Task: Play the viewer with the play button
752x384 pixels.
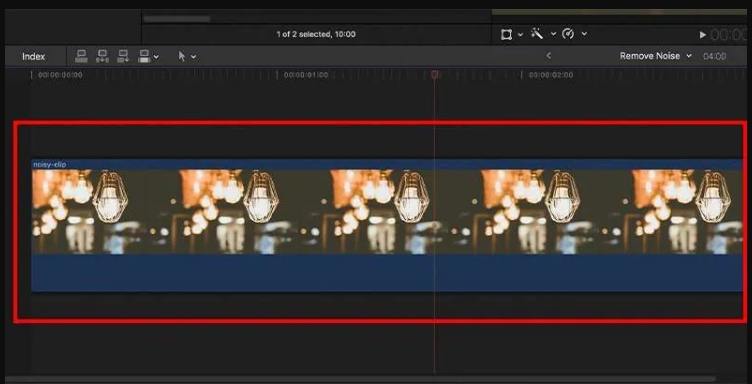Action: click(703, 35)
